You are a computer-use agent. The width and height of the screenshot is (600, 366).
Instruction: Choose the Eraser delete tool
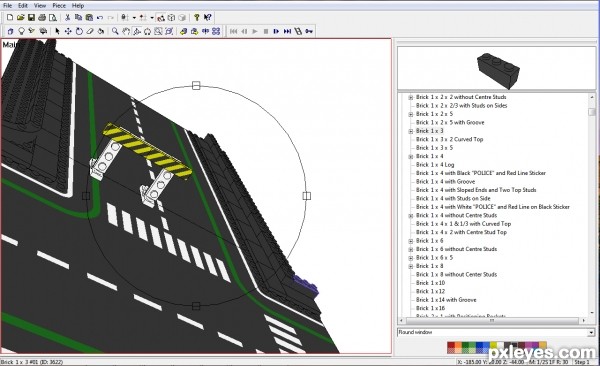[90, 31]
